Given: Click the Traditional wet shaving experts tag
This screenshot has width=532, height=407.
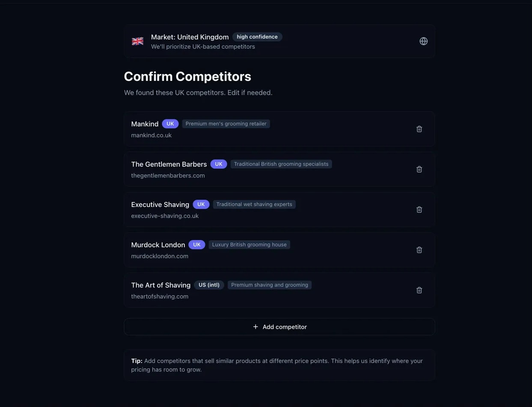Looking at the screenshot, I should tap(254, 204).
